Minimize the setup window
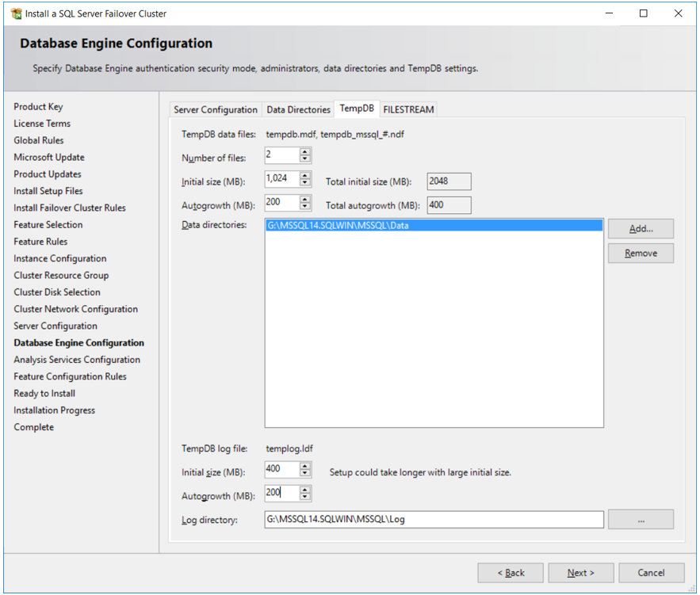The width and height of the screenshot is (700, 595). [609, 13]
